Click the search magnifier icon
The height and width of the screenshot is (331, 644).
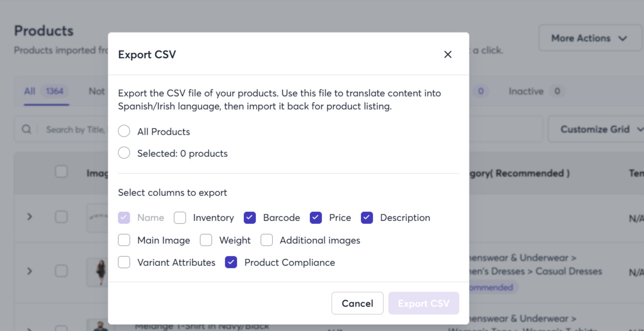pyautogui.click(x=27, y=129)
